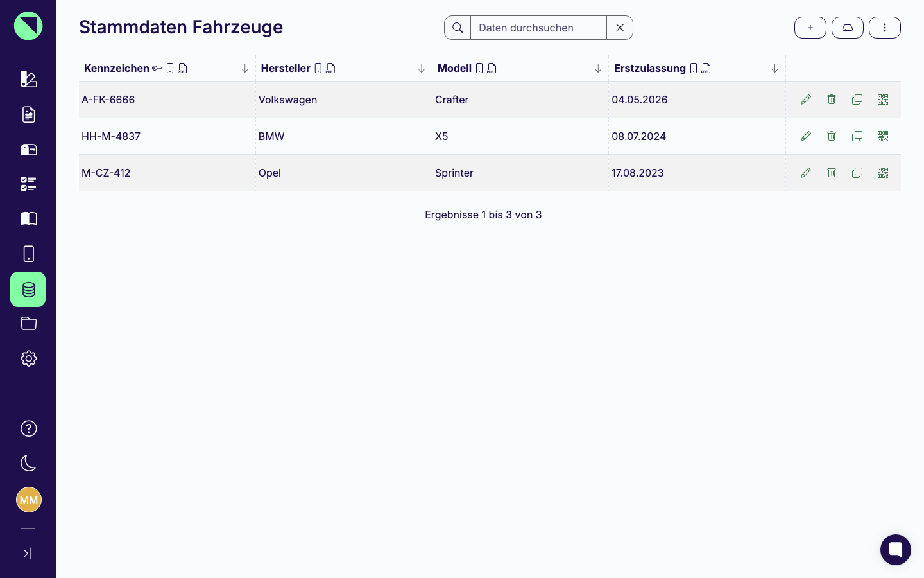Screen dimensions: 924x578
Task: Delete the A-FK-6666 vehicle entry
Action: point(832,100)
